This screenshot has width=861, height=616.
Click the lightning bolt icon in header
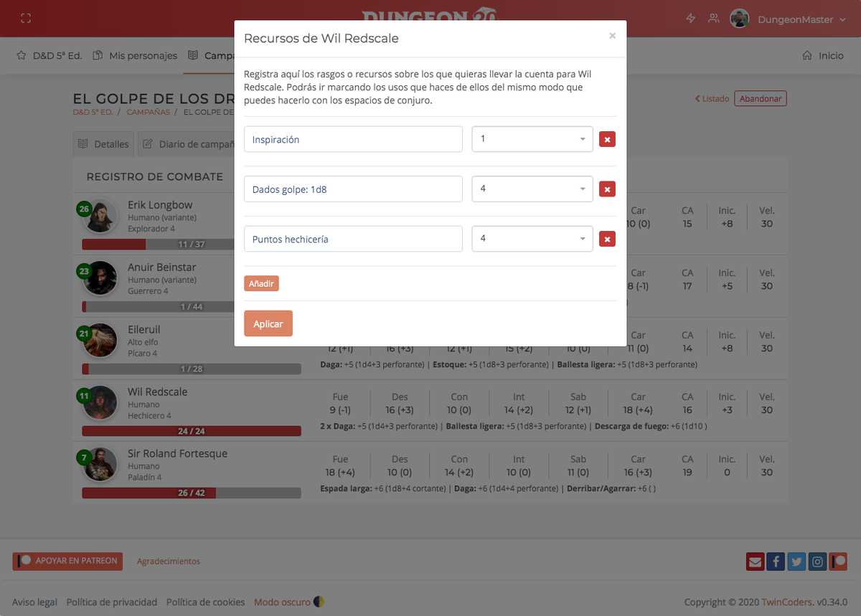691,19
